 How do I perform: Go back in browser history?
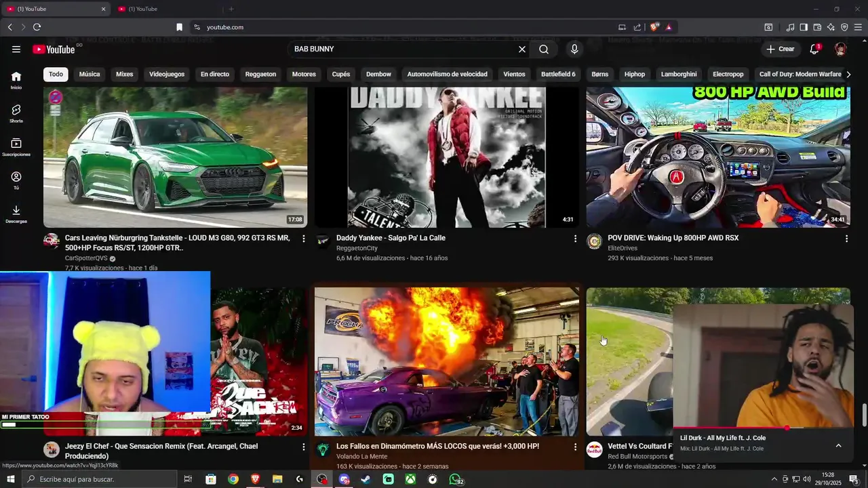point(9,27)
